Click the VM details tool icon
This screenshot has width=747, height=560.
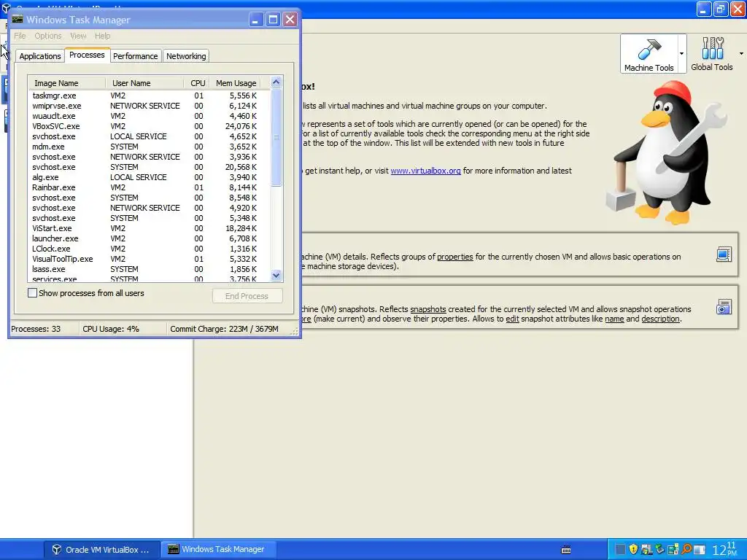pos(724,254)
